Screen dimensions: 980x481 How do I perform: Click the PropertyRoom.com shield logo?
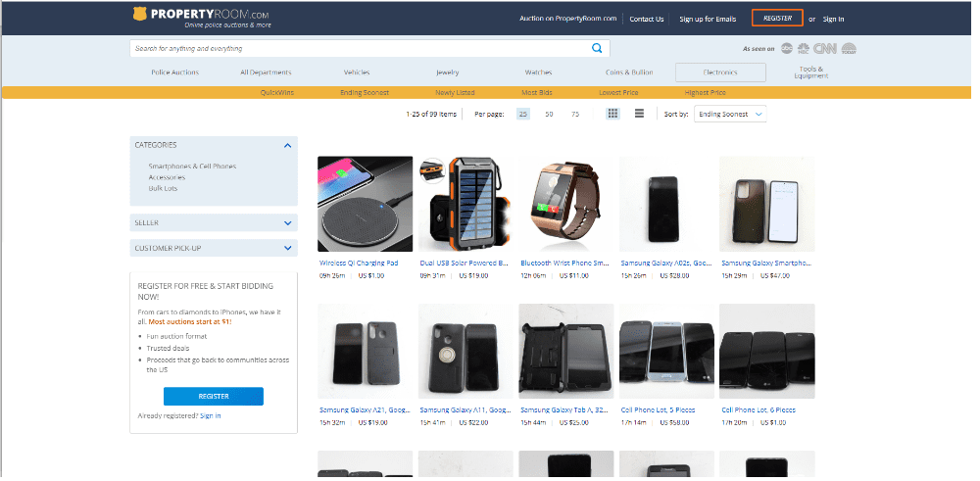[140, 14]
